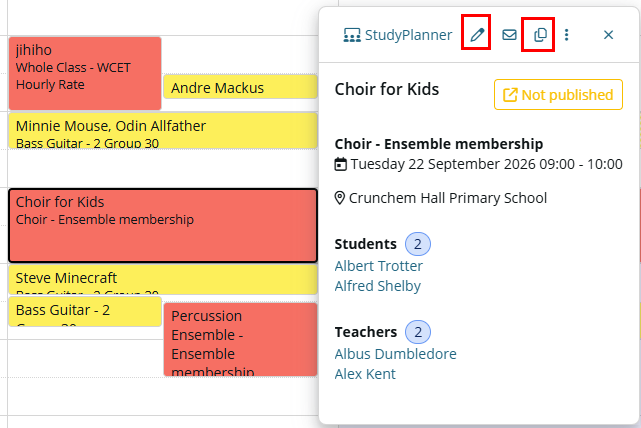
Task: Open Albert Trotter's student profile
Action: click(379, 266)
